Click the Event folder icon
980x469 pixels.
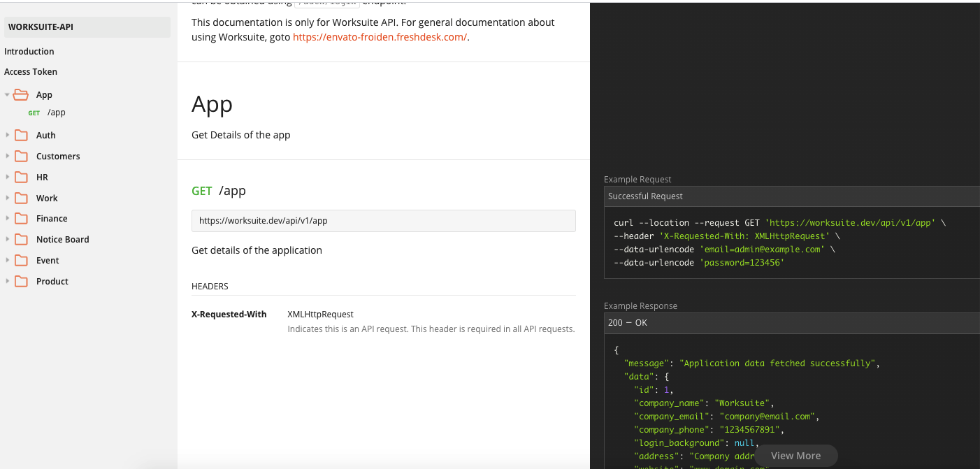coord(21,261)
